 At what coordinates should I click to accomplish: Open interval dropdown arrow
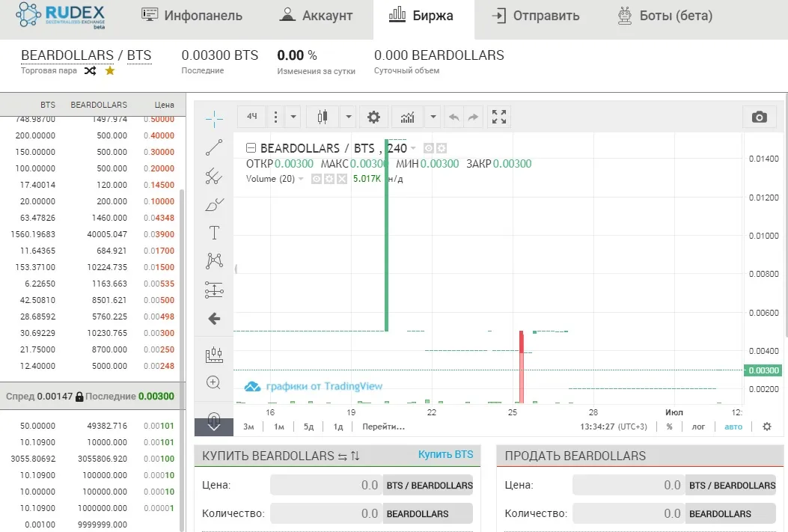pos(293,117)
